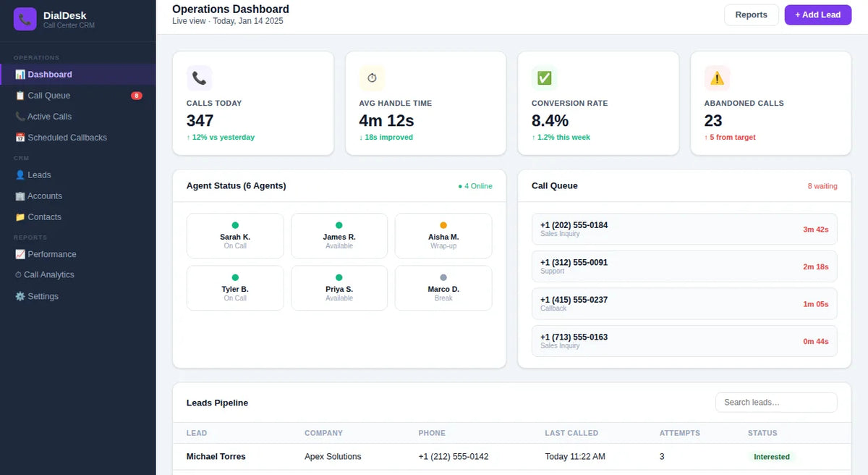Click the PHONE column header
The image size is (868, 475).
click(x=432, y=433)
